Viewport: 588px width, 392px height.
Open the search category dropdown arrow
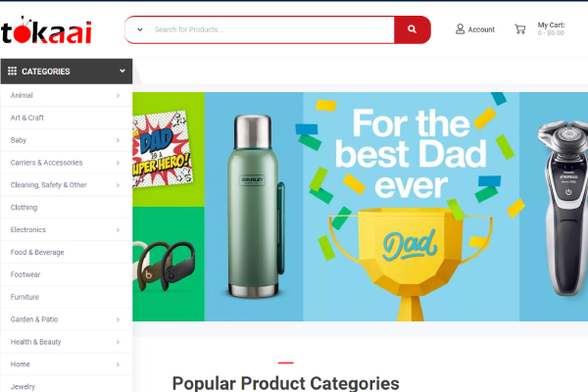click(x=140, y=29)
